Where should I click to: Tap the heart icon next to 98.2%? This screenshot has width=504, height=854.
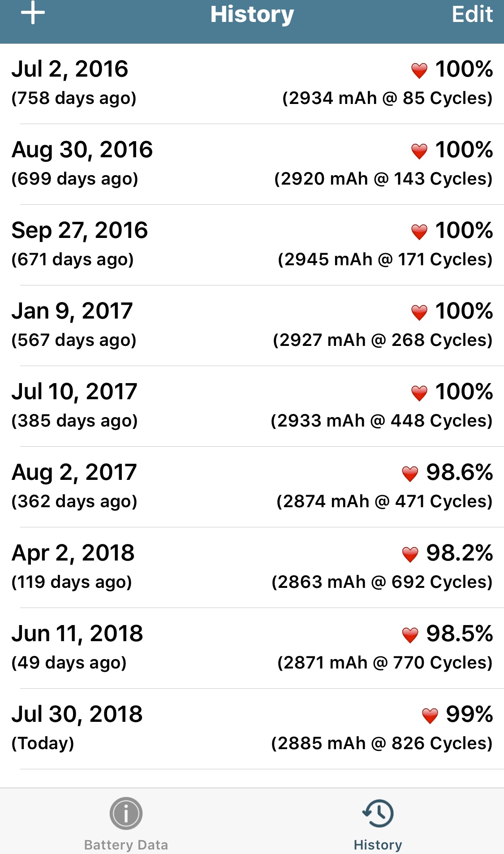[410, 554]
